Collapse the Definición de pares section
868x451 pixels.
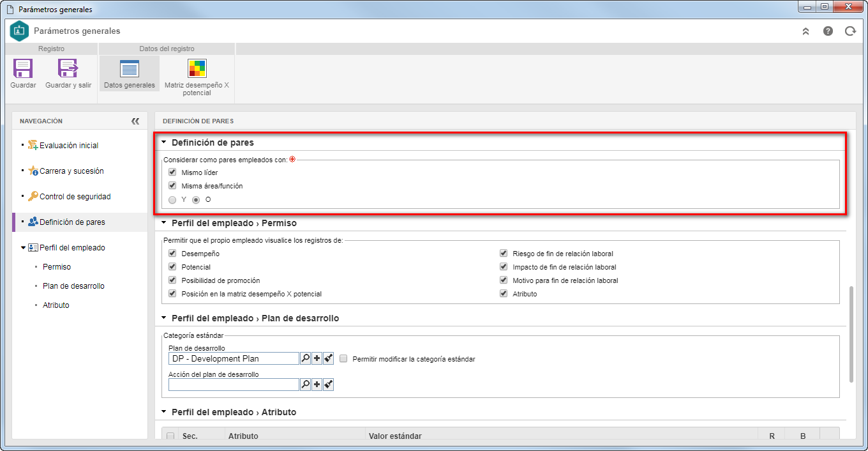tap(164, 142)
